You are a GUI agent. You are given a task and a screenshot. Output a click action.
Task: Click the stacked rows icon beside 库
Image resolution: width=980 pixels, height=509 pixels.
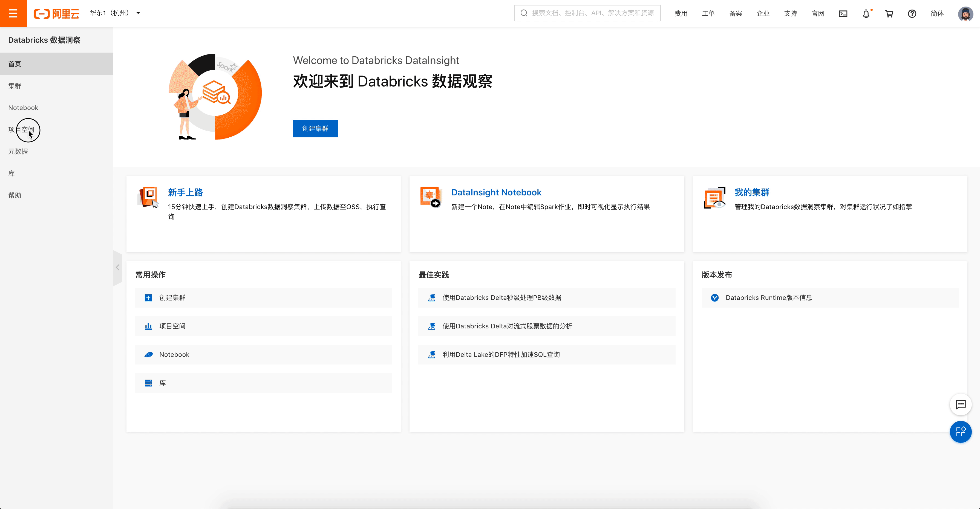pyautogui.click(x=148, y=383)
